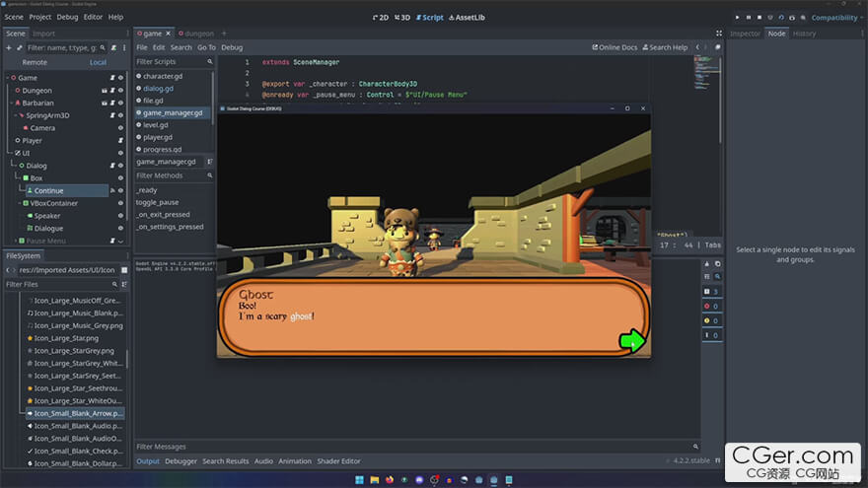Open the script icon on Game node
The width and height of the screenshot is (868, 488).
pyautogui.click(x=112, y=78)
